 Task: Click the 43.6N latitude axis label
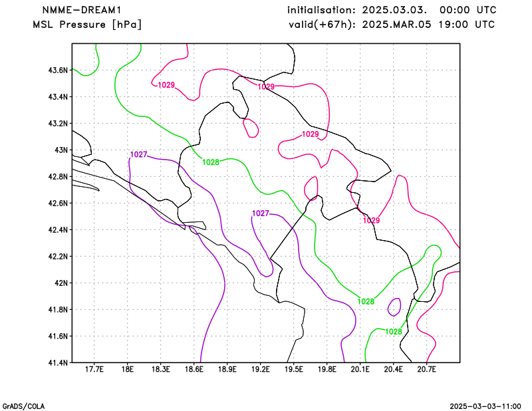(58, 70)
